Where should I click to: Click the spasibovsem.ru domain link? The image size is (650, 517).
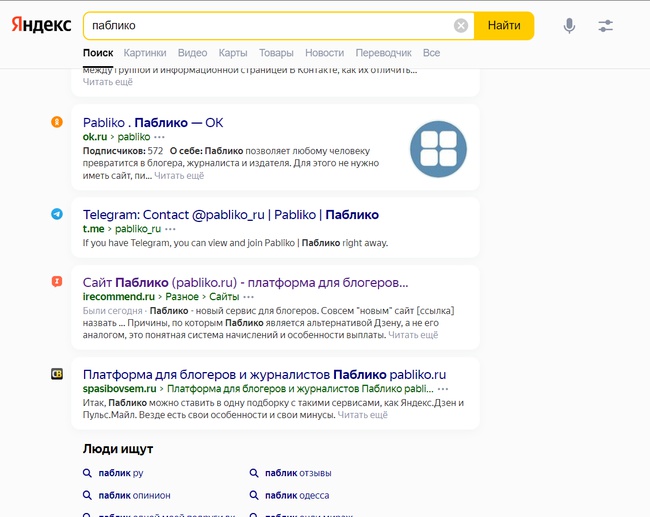(119, 389)
